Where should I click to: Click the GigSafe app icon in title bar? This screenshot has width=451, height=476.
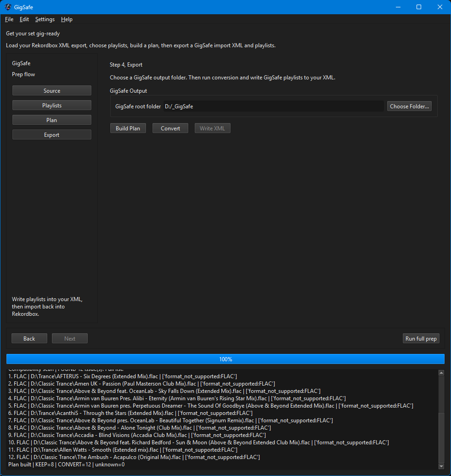8,7
